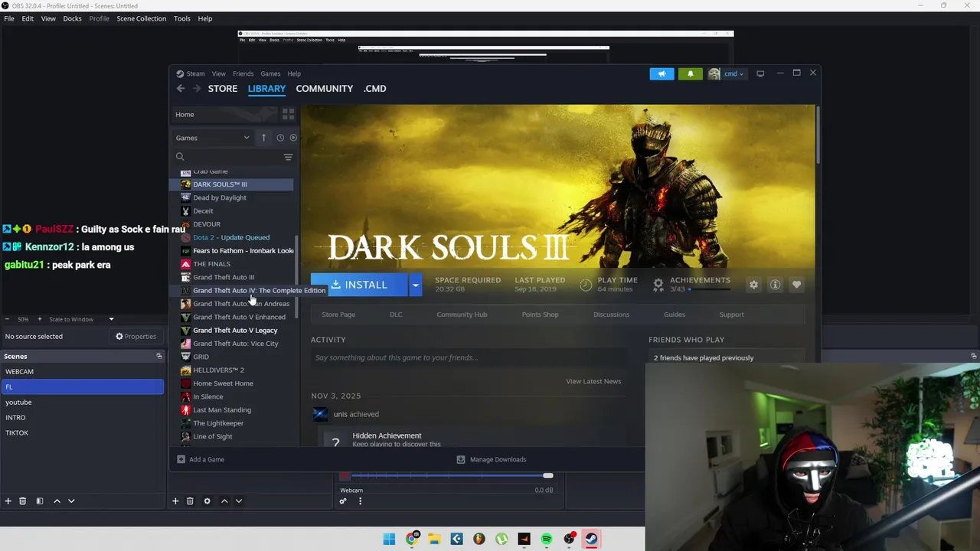Adjust Webcam volume slider in mixer
The width and height of the screenshot is (980, 551).
[451, 476]
